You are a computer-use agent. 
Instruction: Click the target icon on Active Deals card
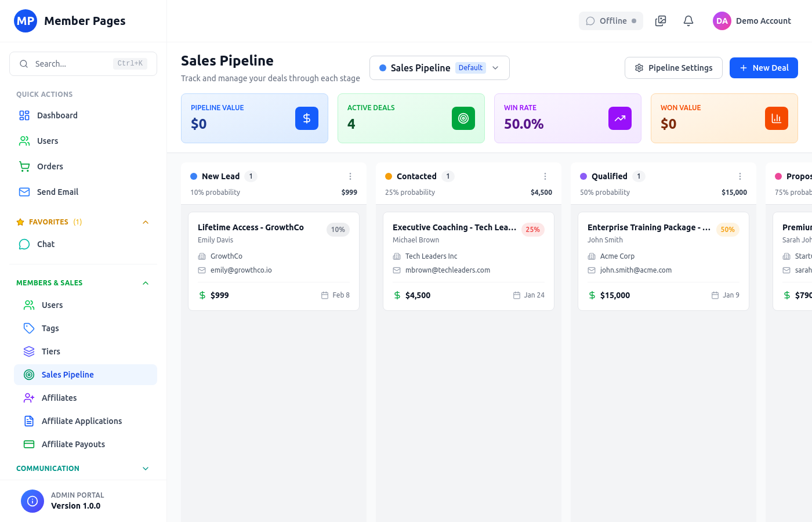tap(463, 118)
